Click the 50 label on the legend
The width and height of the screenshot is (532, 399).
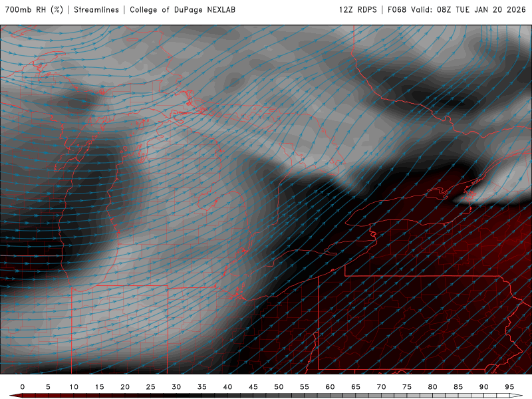(x=279, y=387)
